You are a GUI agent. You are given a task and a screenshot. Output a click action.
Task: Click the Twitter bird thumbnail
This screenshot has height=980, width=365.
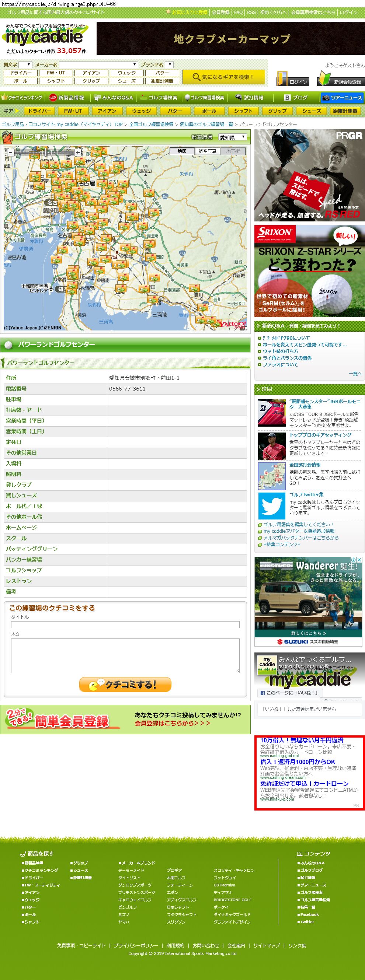271,505
